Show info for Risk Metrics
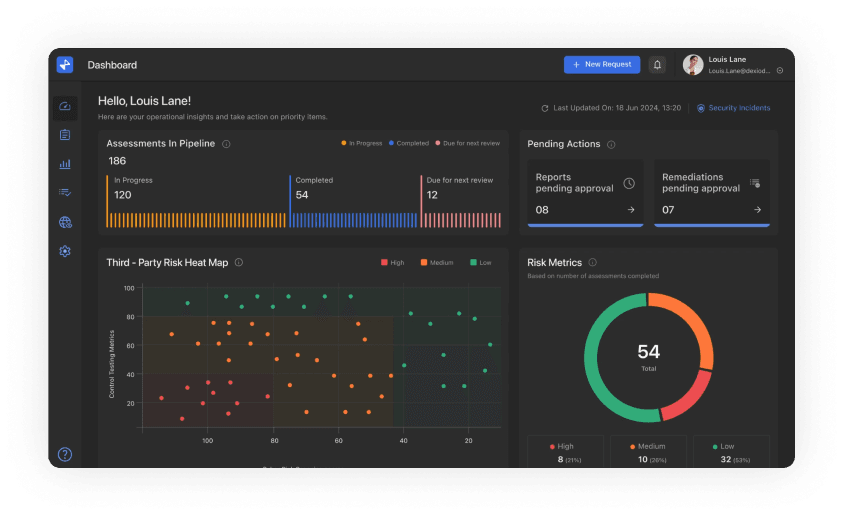This screenshot has height=516, width=843. click(x=592, y=262)
